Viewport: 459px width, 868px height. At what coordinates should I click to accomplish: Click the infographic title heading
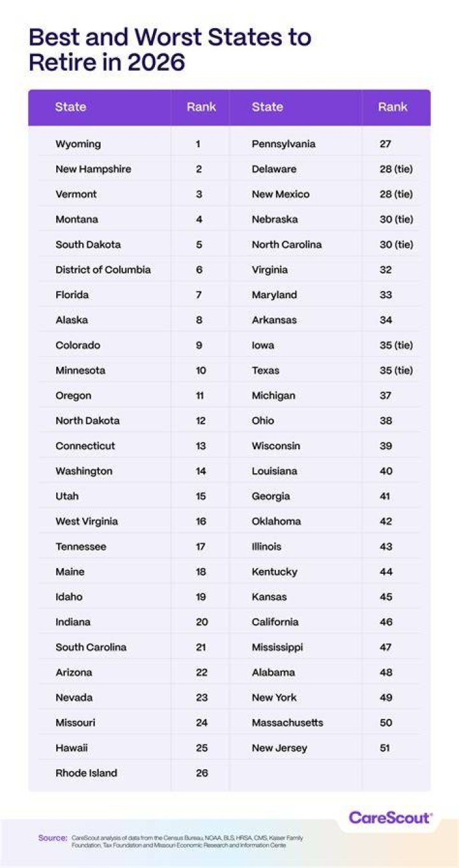tap(170, 50)
